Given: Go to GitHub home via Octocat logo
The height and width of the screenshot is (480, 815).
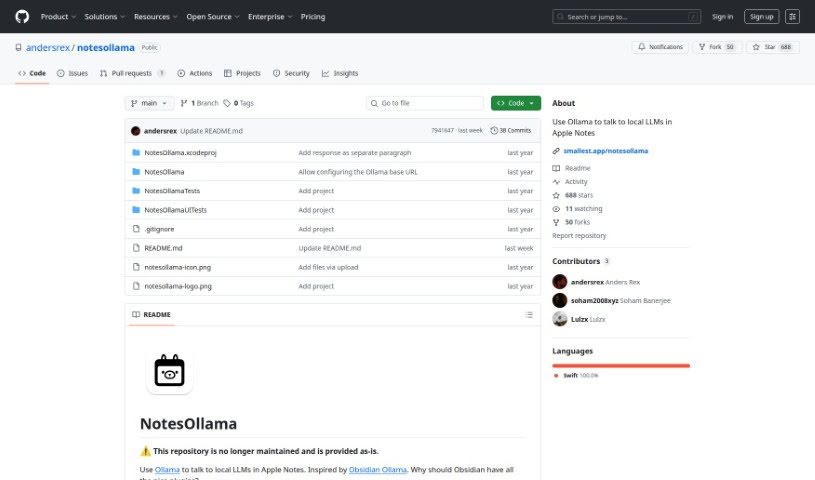Looking at the screenshot, I should tap(22, 17).
